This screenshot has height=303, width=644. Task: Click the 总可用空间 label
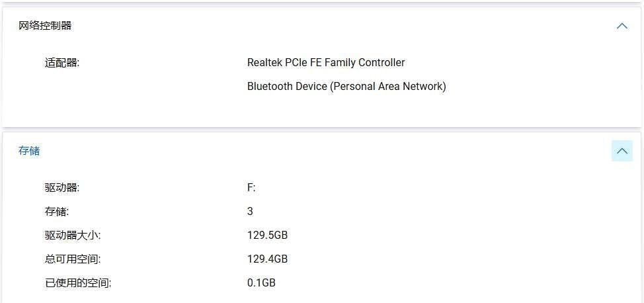[73, 259]
